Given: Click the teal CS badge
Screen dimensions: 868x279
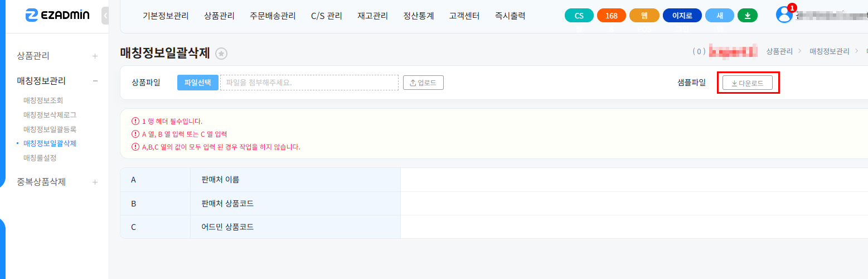Looking at the screenshot, I should pyautogui.click(x=579, y=16).
